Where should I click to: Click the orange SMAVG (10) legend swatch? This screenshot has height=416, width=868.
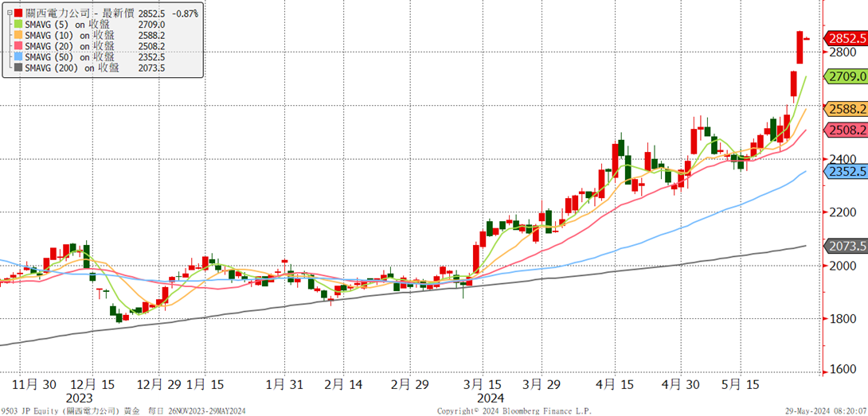pyautogui.click(x=19, y=35)
